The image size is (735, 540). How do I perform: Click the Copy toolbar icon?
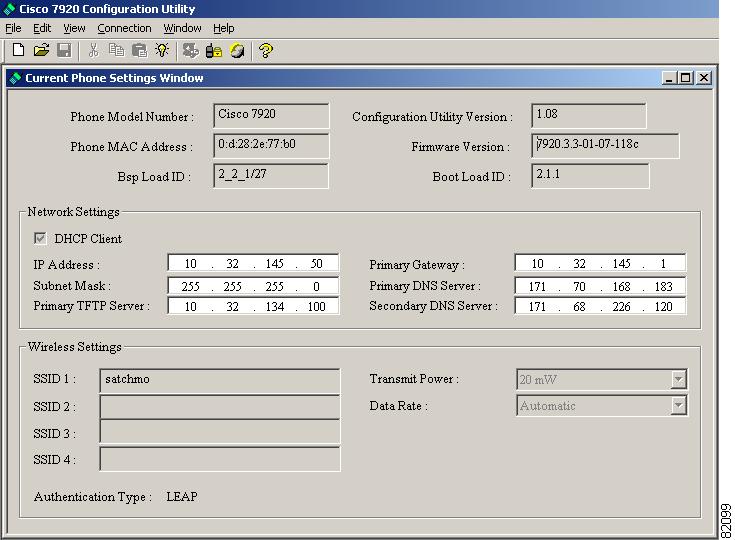coord(116,50)
